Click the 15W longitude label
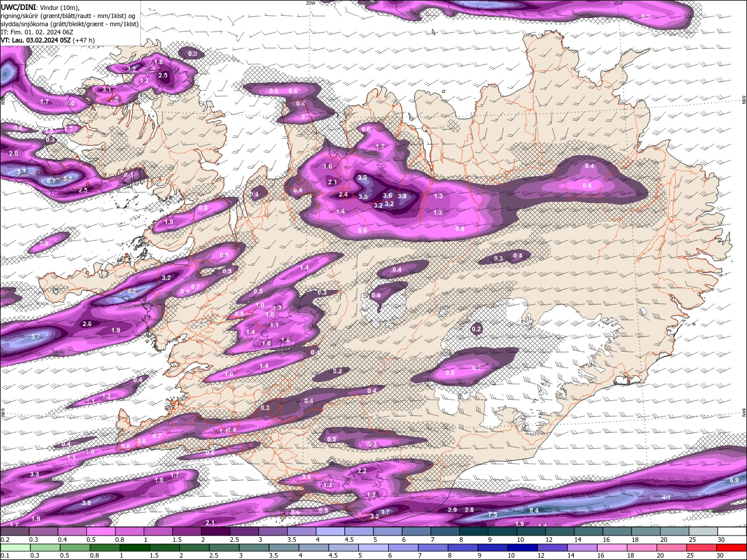The width and height of the screenshot is (747, 560). coord(618,3)
